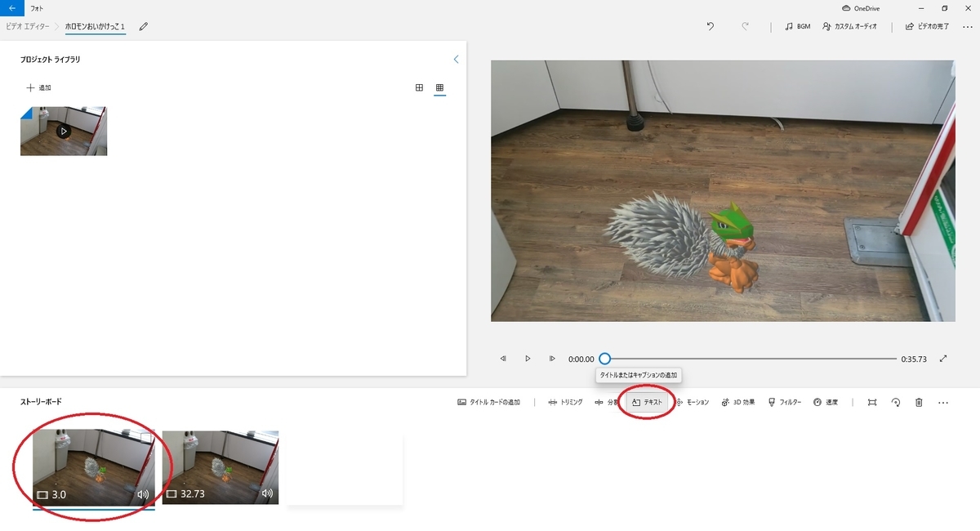This screenshot has width=980, height=531.
Task: Add a title card via タイトル カードの追加
Action: [x=488, y=403]
